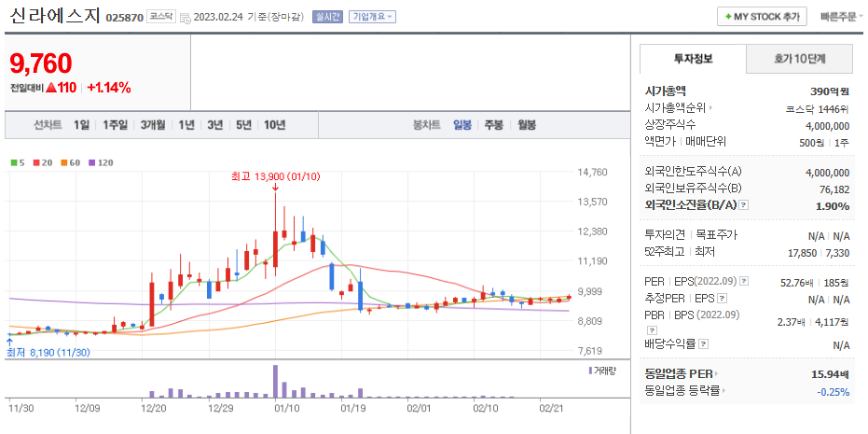Click the 코스닥 market badge
868x434 pixels.
[x=161, y=17]
